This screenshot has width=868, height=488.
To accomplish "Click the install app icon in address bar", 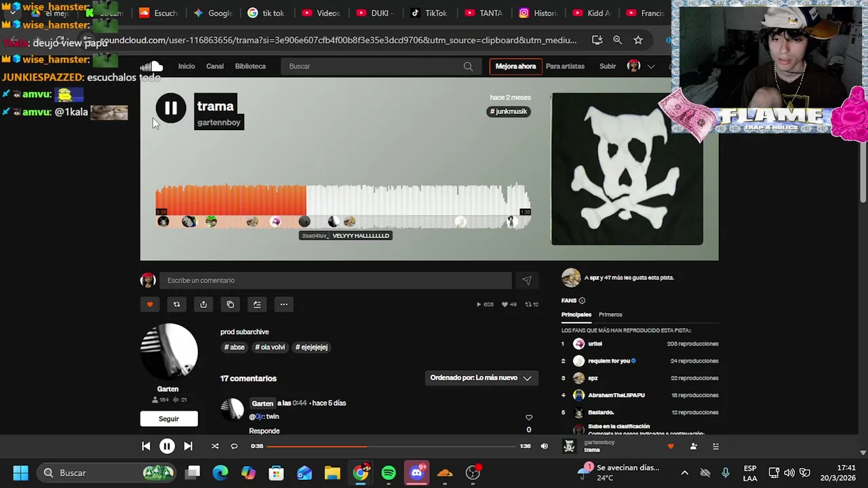I will click(597, 40).
